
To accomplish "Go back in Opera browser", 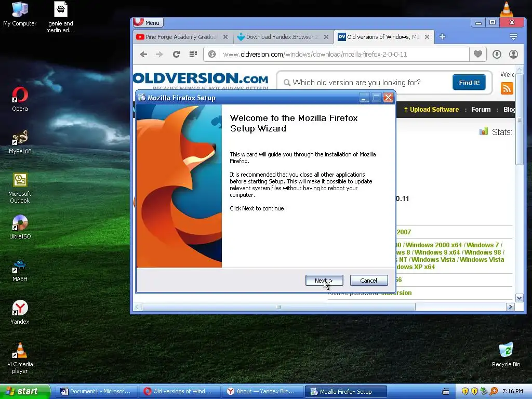I will coord(143,54).
